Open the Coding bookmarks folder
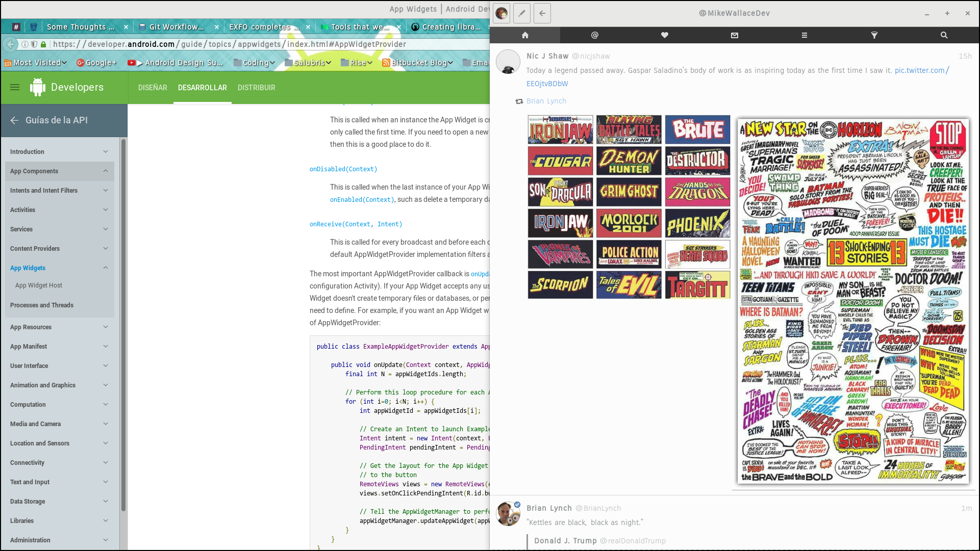This screenshot has width=980, height=551. tap(254, 63)
